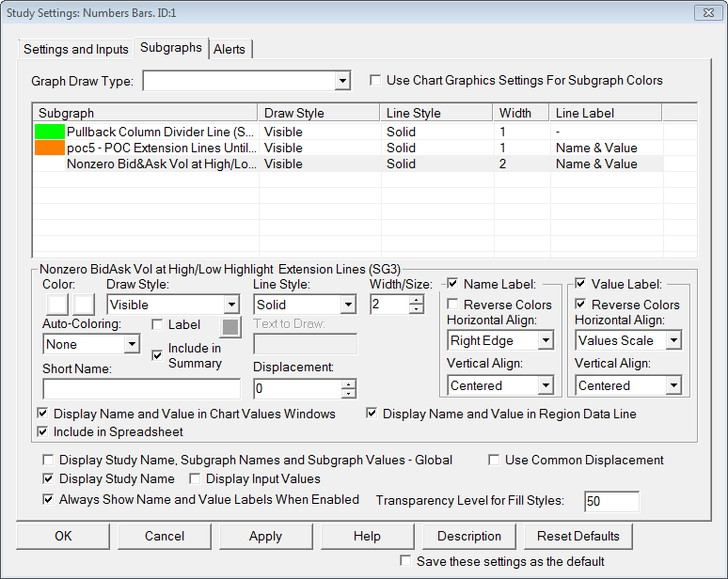Click the primary white Color button
The image size is (728, 579).
[55, 305]
